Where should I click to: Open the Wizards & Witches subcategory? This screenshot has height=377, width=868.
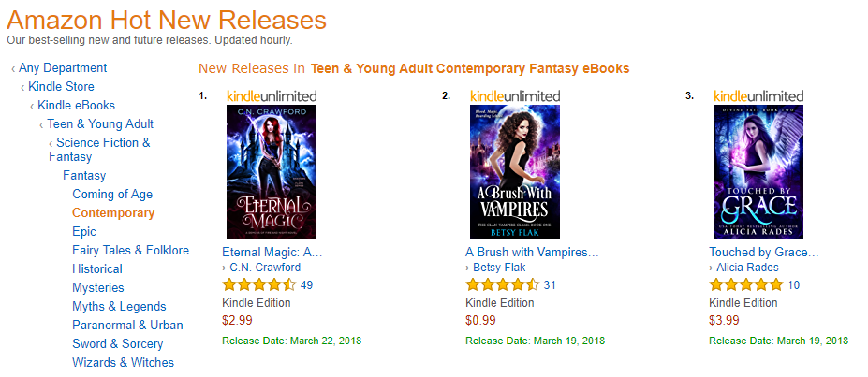pos(123,363)
